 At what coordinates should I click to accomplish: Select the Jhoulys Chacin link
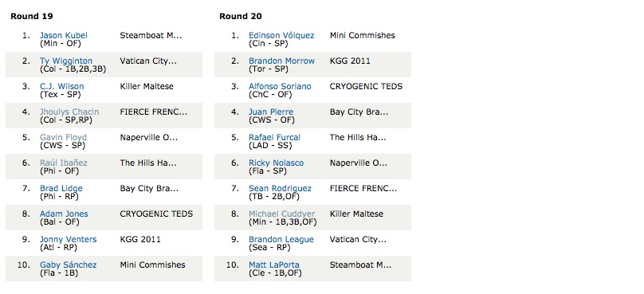[x=69, y=112]
